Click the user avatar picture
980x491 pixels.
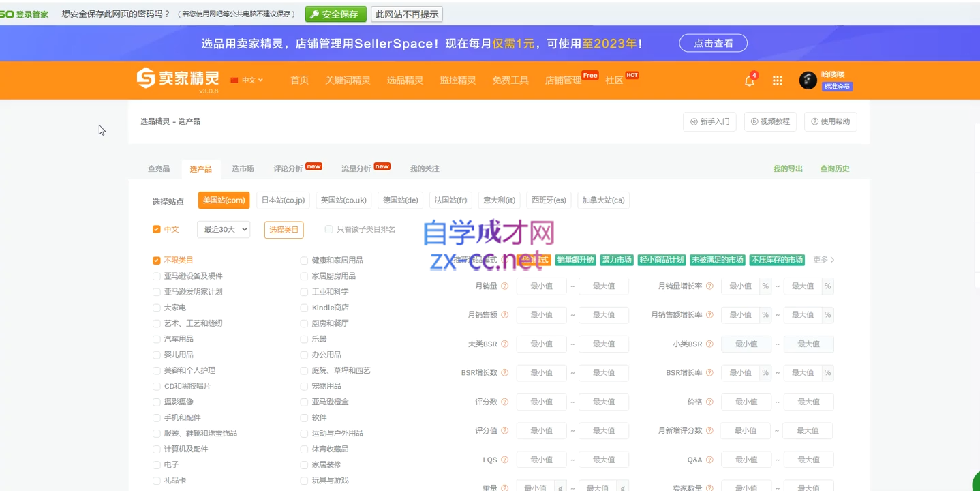[808, 80]
